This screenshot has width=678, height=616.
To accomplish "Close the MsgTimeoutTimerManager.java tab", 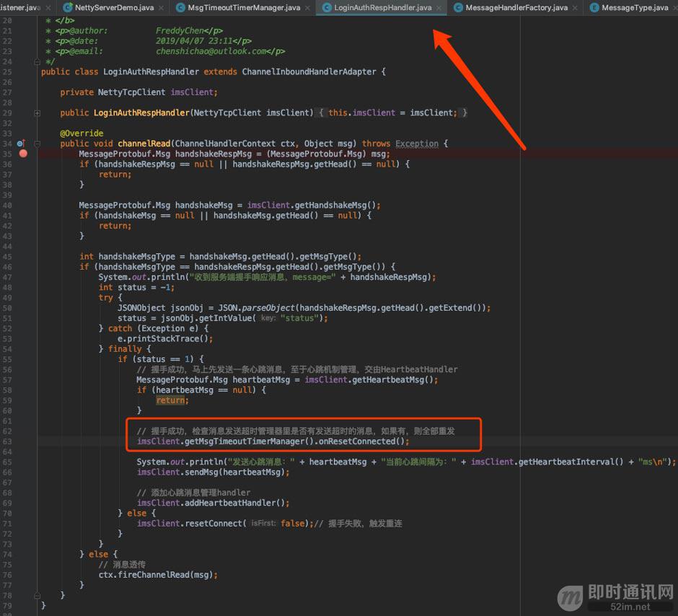I will click(307, 8).
